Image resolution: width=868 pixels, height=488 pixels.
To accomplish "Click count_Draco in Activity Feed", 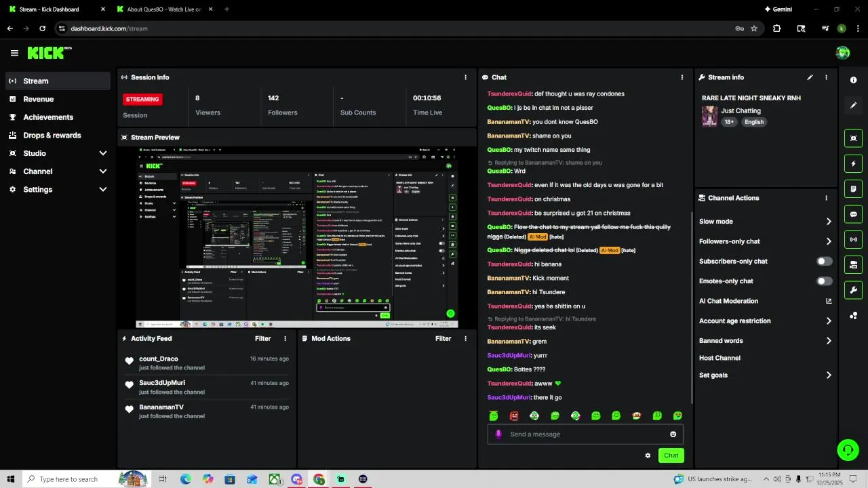I will (158, 359).
